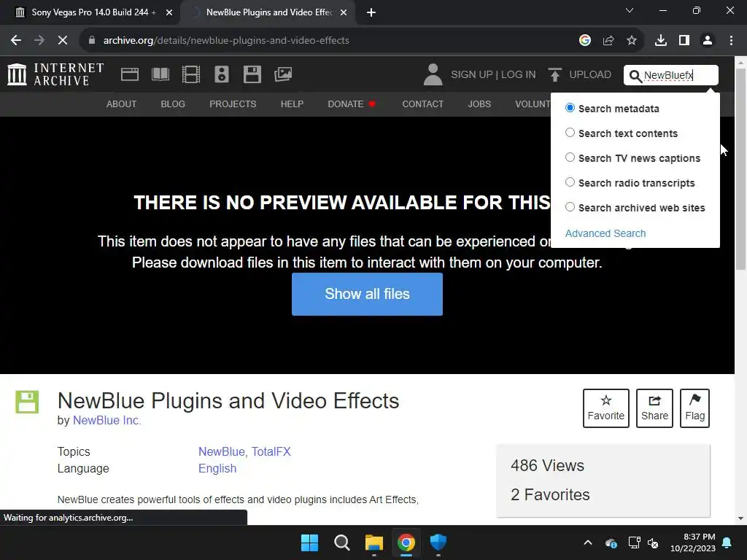Open the Texts book icon
Image resolution: width=747 pixels, height=560 pixels.
[x=160, y=74]
